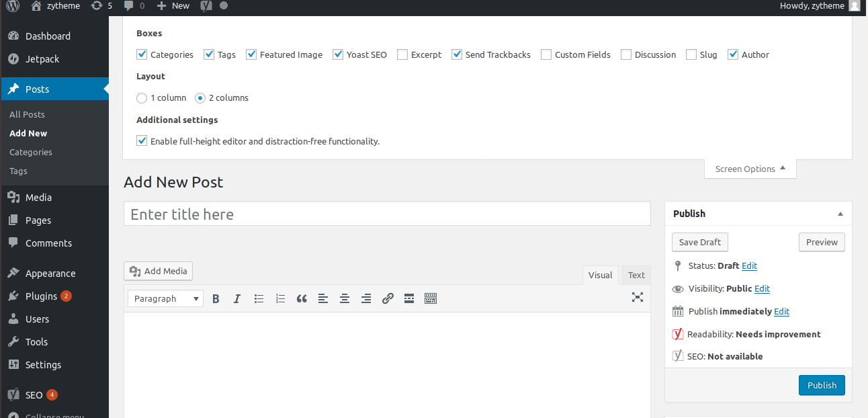The height and width of the screenshot is (418, 868).
Task: Apply italic formatting in editor toolbar
Action: [237, 299]
